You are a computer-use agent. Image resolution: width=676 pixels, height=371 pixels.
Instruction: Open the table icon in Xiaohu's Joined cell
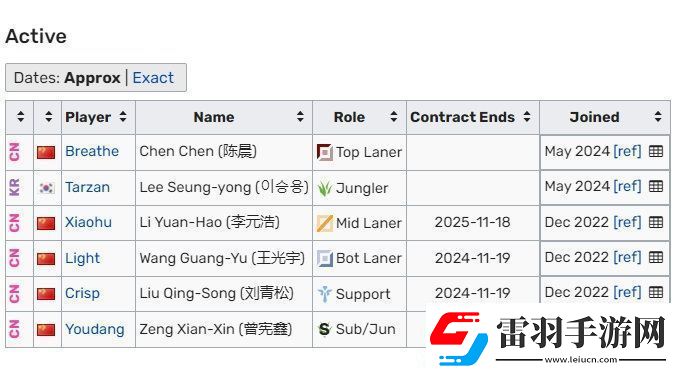656,222
